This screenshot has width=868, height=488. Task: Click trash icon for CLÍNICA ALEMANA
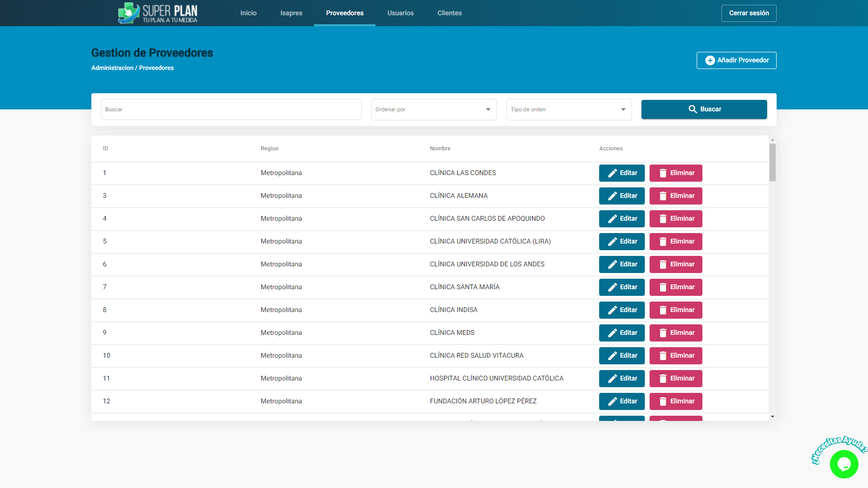tap(662, 196)
